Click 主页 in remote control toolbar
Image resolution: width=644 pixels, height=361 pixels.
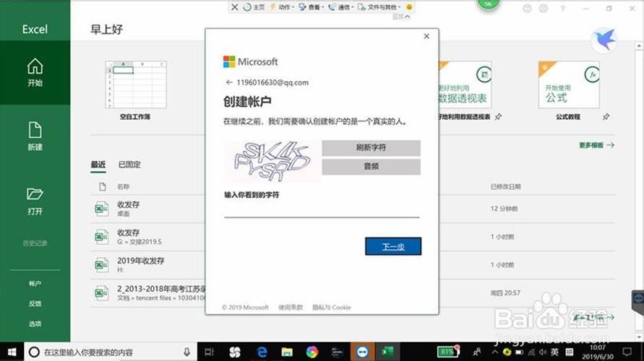point(254,7)
